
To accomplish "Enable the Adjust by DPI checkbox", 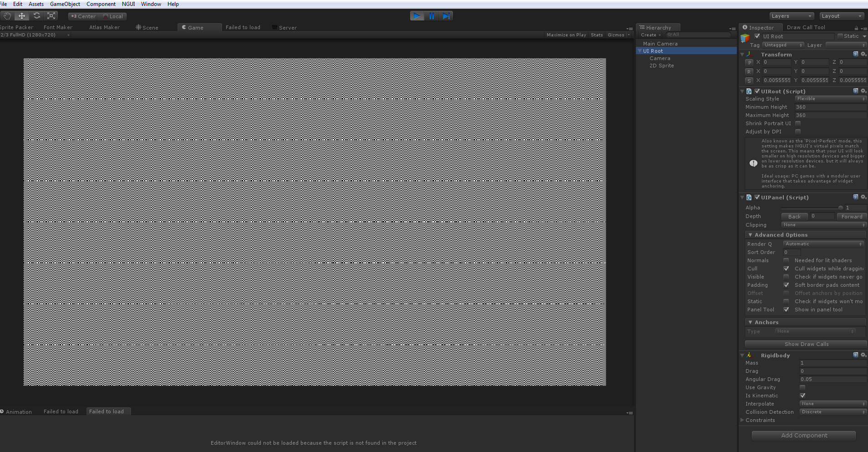I will (x=798, y=132).
